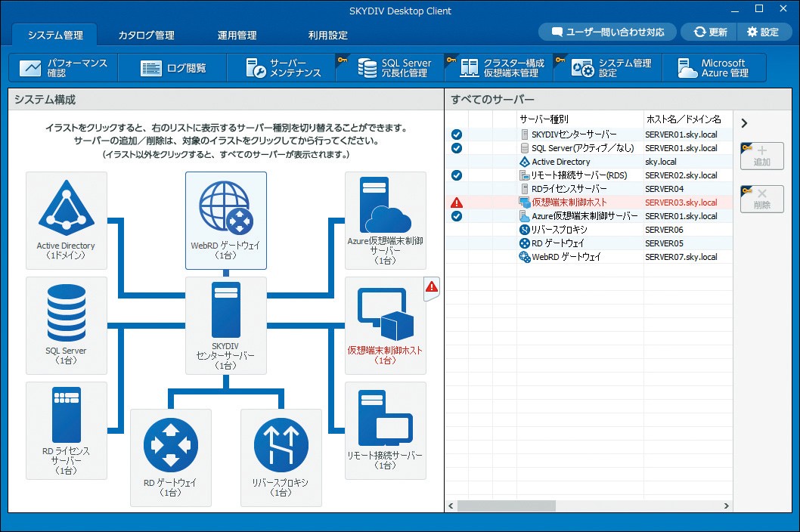
Task: Select the Azure仮想端末制御サーバー list row
Action: [x=589, y=216]
